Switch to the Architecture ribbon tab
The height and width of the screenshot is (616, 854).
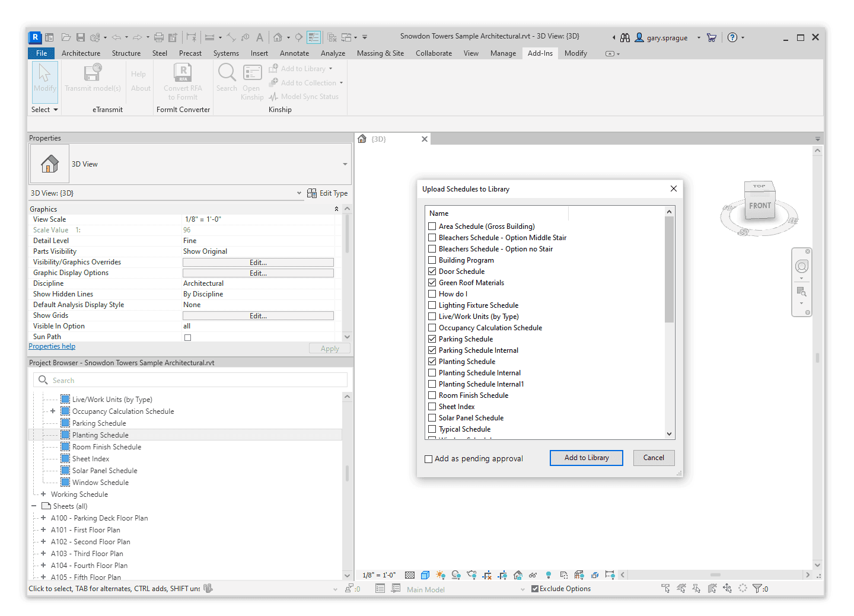coord(81,53)
